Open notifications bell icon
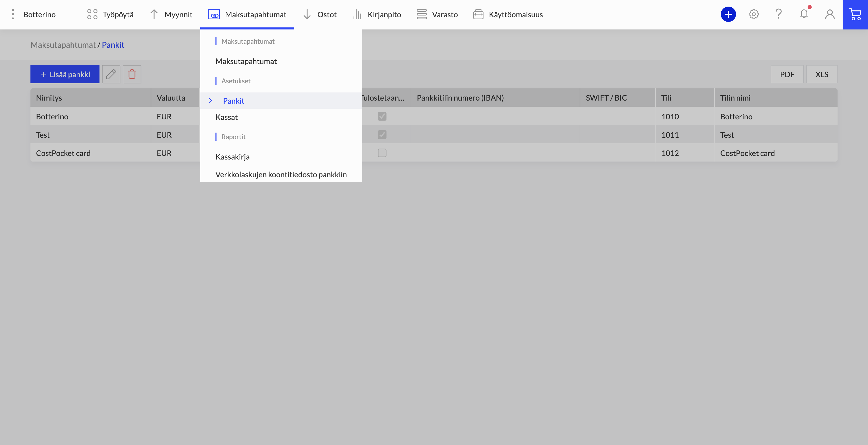 (x=804, y=14)
